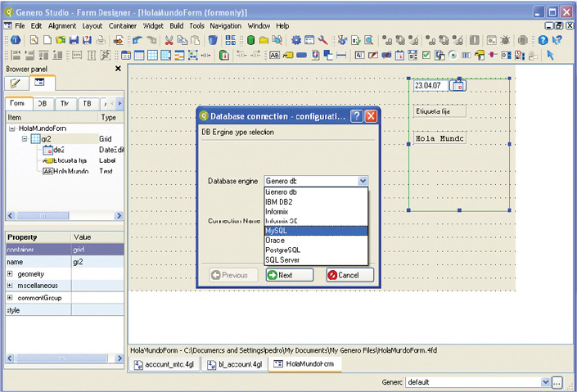Image resolution: width=577 pixels, height=392 pixels.
Task: Click the Cut scissors icon
Action: coord(169,40)
